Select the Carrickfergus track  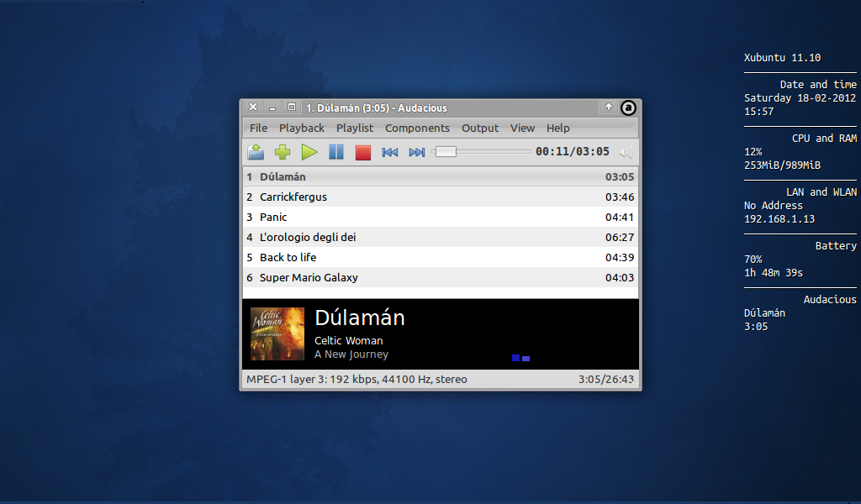coord(441,197)
